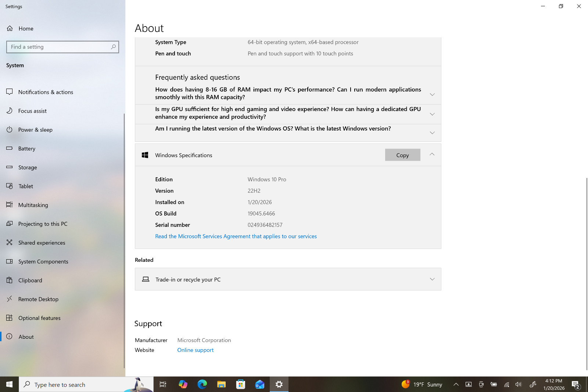The height and width of the screenshot is (392, 588).
Task: Open Optional features page
Action: [x=62, y=318]
